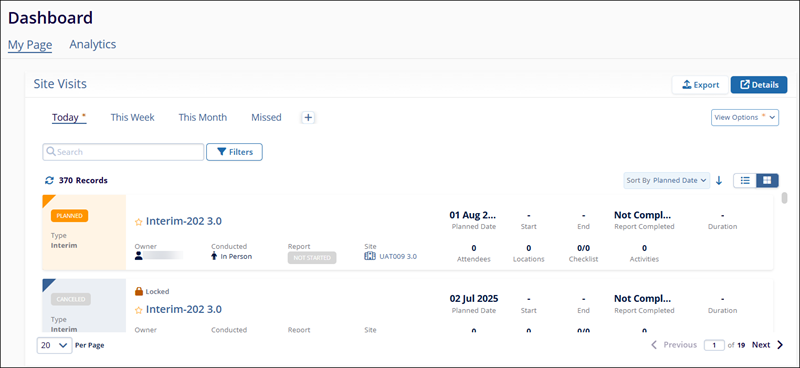Switch to list view layout
The image size is (800, 368).
(745, 180)
